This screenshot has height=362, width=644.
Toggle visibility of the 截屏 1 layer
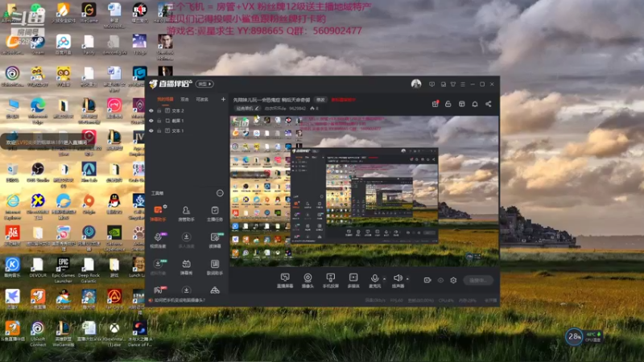[151, 121]
